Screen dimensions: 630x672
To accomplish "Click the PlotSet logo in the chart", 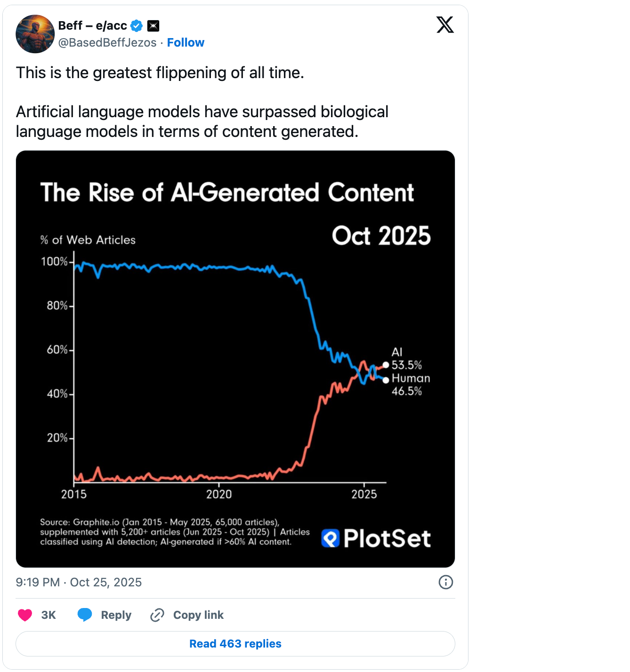I will pos(376,538).
